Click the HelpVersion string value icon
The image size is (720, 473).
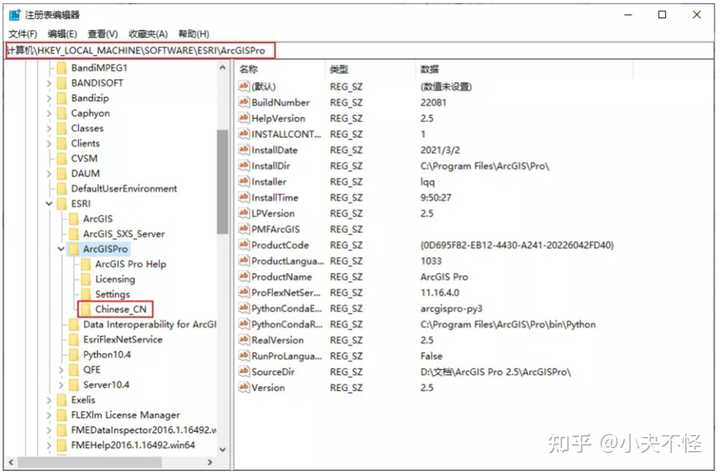coord(244,118)
